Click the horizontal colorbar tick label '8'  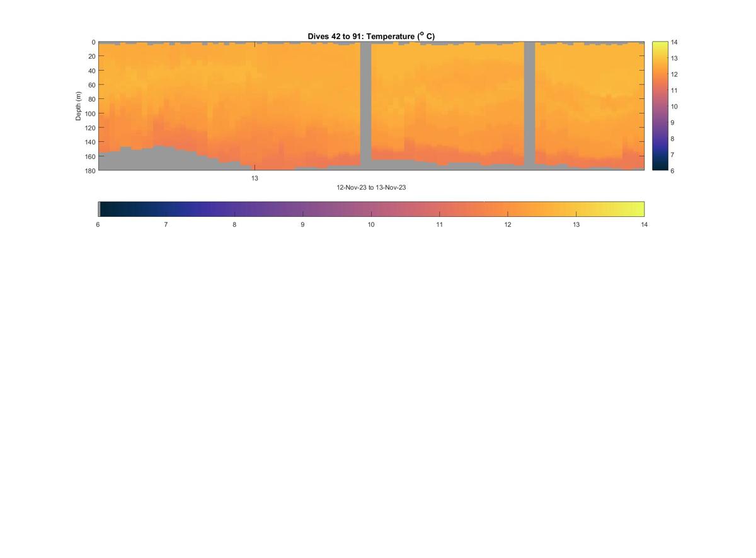(234, 224)
